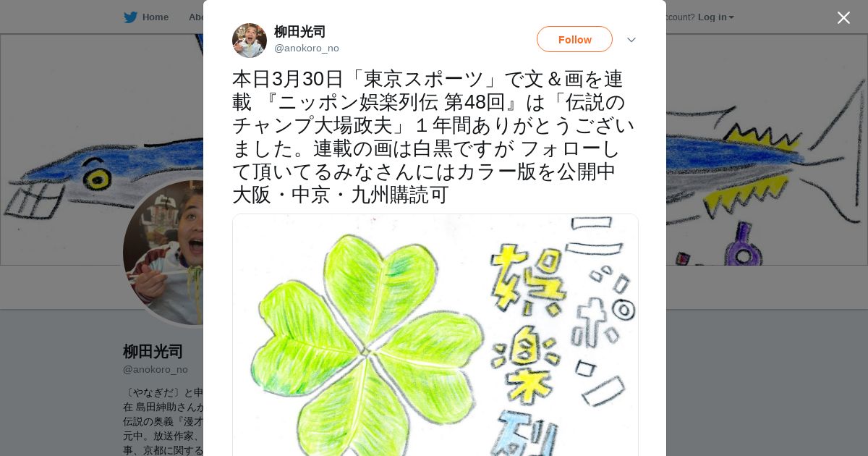Click the caret arrow beside Log in
Screen dimensions: 868x456
[731, 17]
